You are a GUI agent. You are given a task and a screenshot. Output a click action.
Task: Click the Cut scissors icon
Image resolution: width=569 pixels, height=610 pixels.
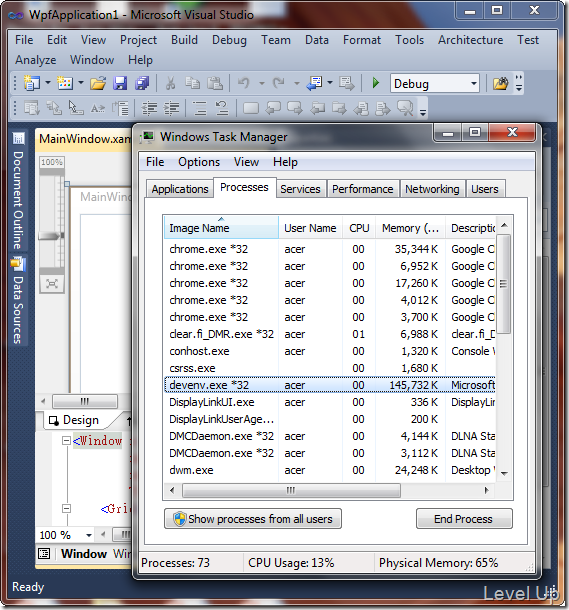coord(170,83)
